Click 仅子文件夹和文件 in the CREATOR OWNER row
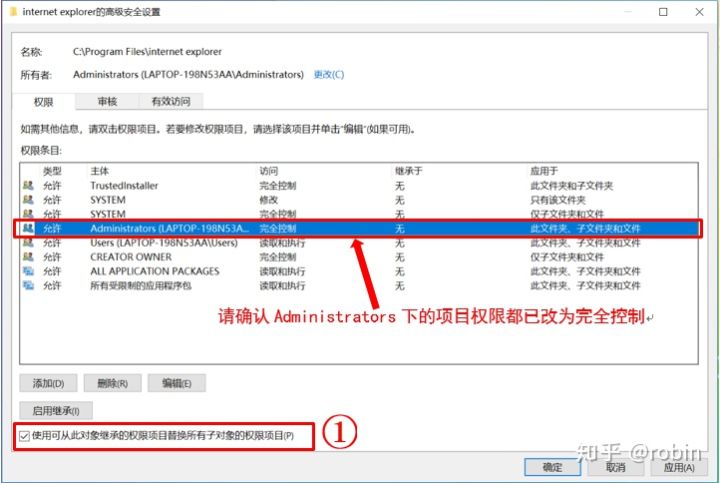 click(x=567, y=257)
